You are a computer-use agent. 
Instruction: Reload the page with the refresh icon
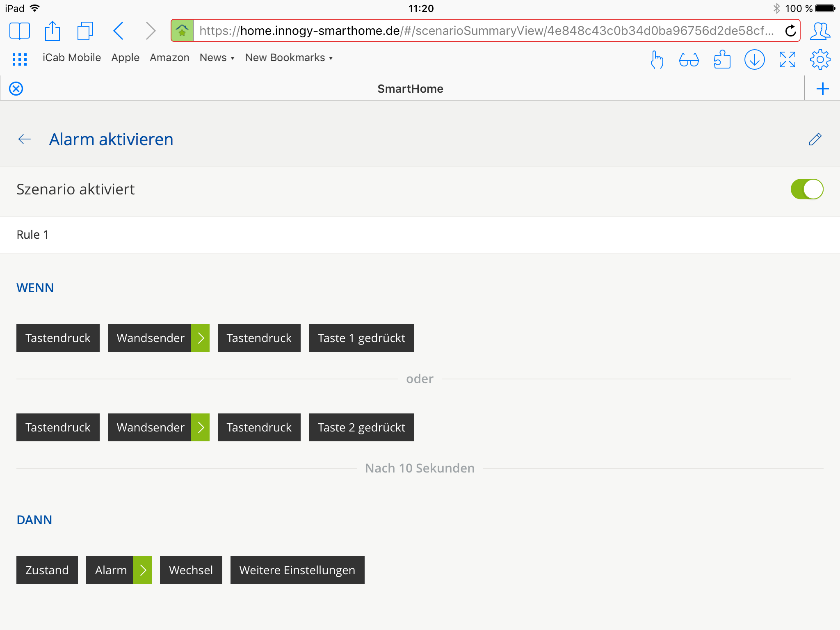[790, 31]
